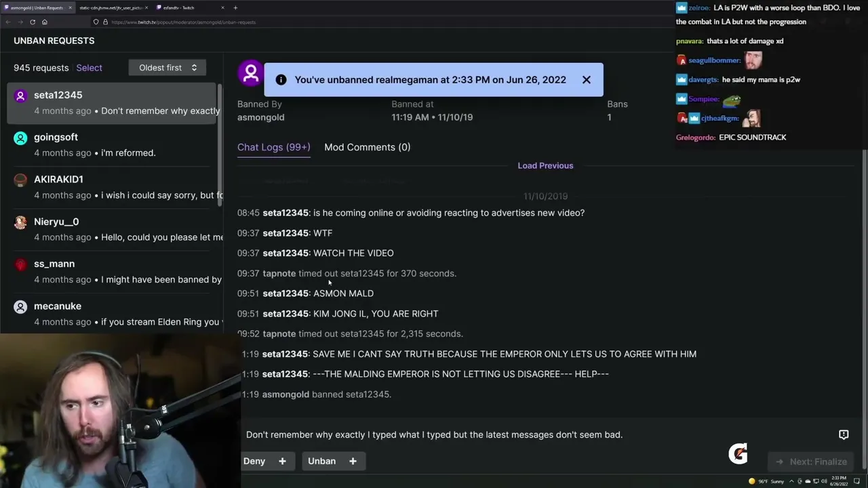Open the Oldest first sort dropdown
This screenshot has width=868, height=488.
tap(167, 68)
